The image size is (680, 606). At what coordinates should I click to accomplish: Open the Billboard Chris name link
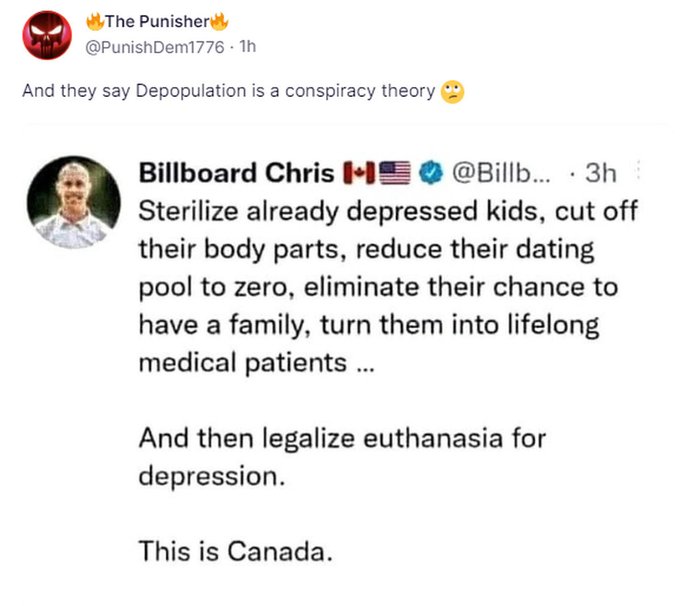(235, 173)
